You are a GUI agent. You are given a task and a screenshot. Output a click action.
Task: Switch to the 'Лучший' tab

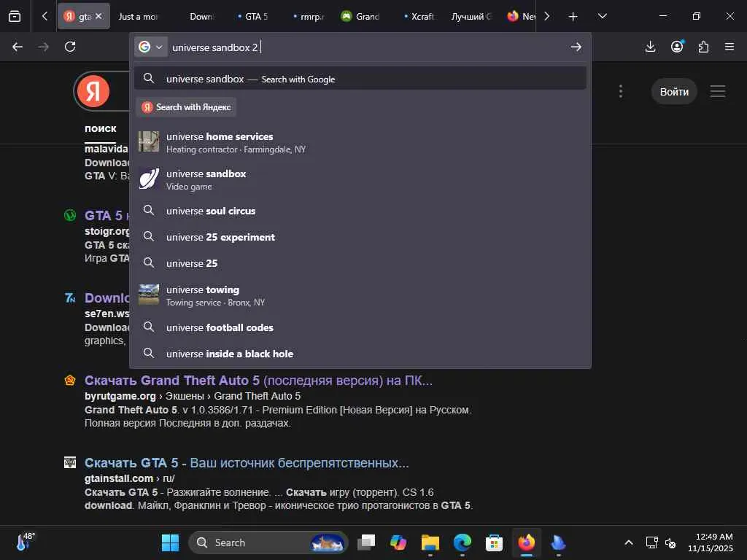click(x=471, y=17)
